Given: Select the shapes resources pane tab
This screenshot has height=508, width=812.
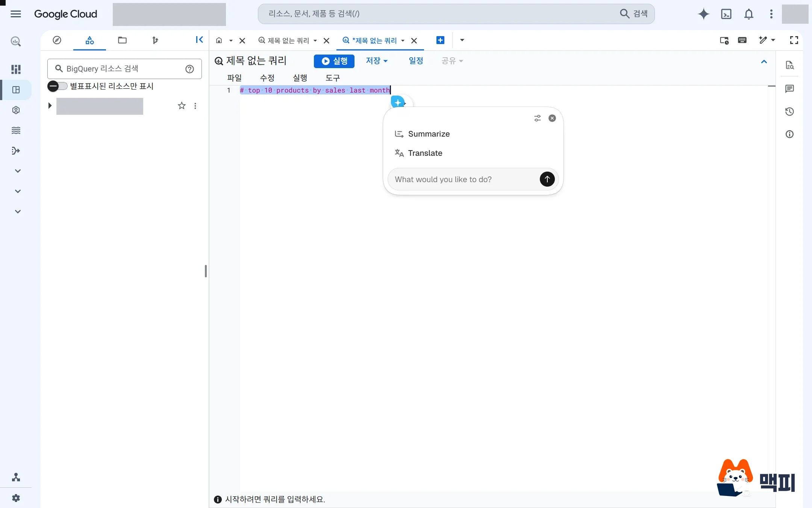Looking at the screenshot, I should click(x=89, y=40).
